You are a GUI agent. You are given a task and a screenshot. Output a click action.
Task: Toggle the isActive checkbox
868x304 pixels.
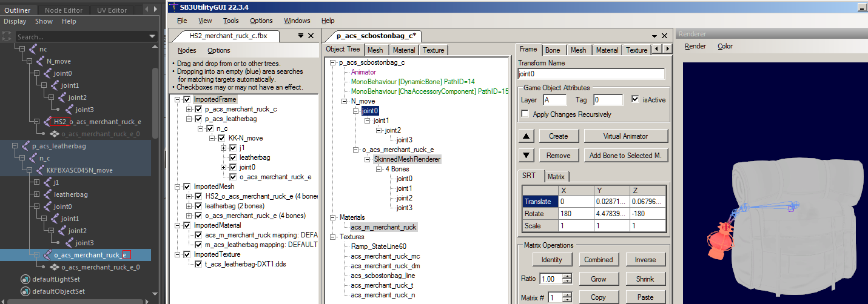[635, 99]
